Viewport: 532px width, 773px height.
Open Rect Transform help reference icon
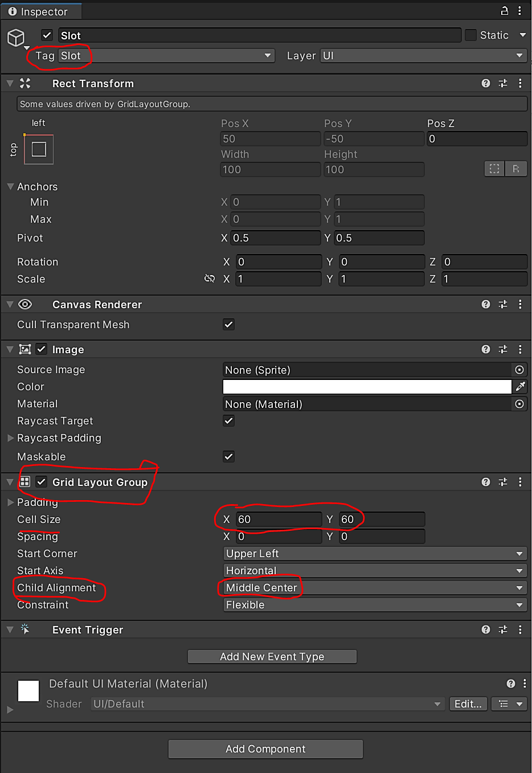coord(485,83)
